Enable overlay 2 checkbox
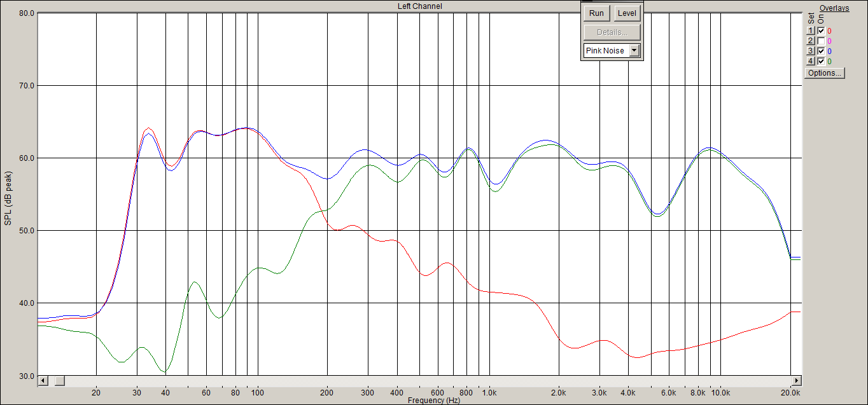Screen dimensions: 868x405 pos(821,41)
